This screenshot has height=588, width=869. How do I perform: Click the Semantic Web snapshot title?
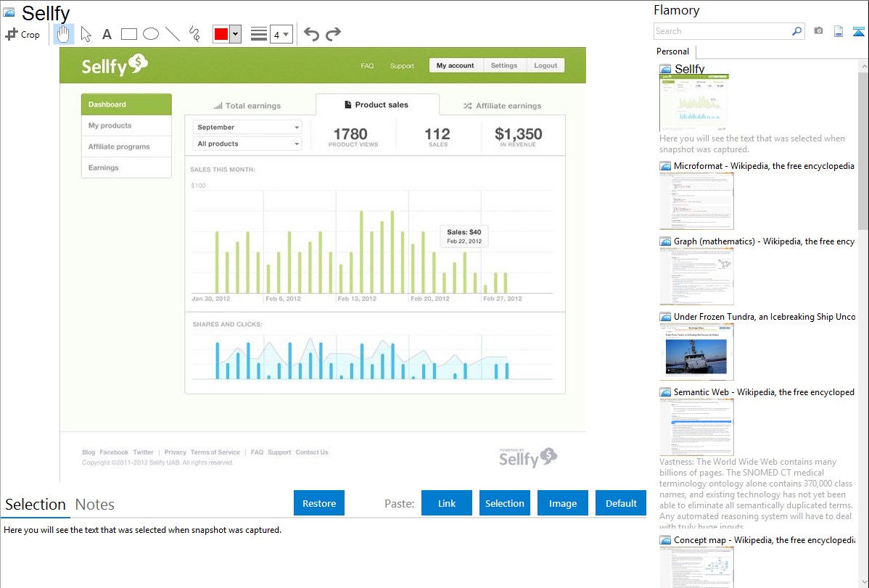765,392
